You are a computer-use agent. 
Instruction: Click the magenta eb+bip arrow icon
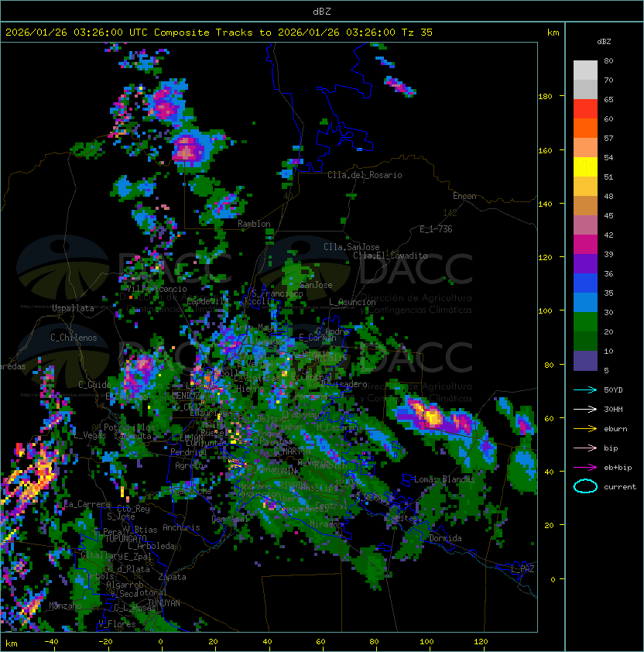(585, 468)
